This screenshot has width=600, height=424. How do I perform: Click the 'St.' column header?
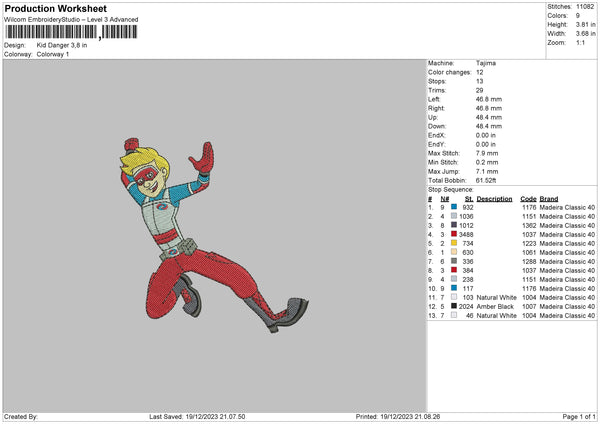point(469,199)
